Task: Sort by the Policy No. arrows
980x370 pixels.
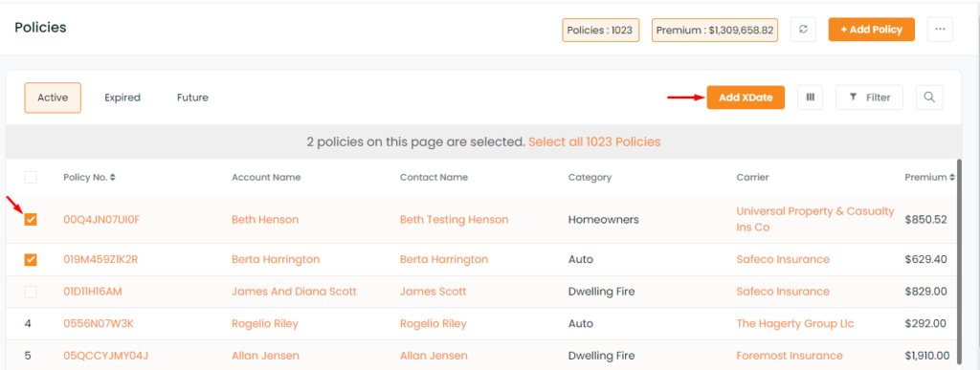Action: click(x=113, y=177)
